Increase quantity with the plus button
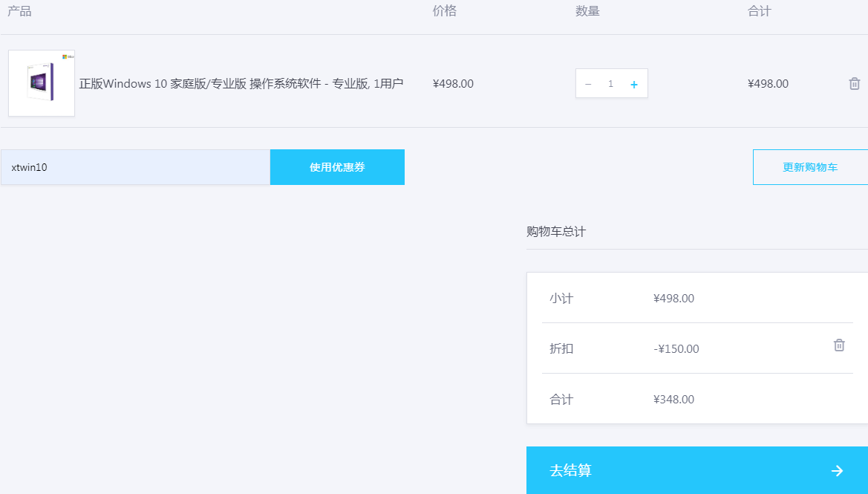 tap(634, 84)
